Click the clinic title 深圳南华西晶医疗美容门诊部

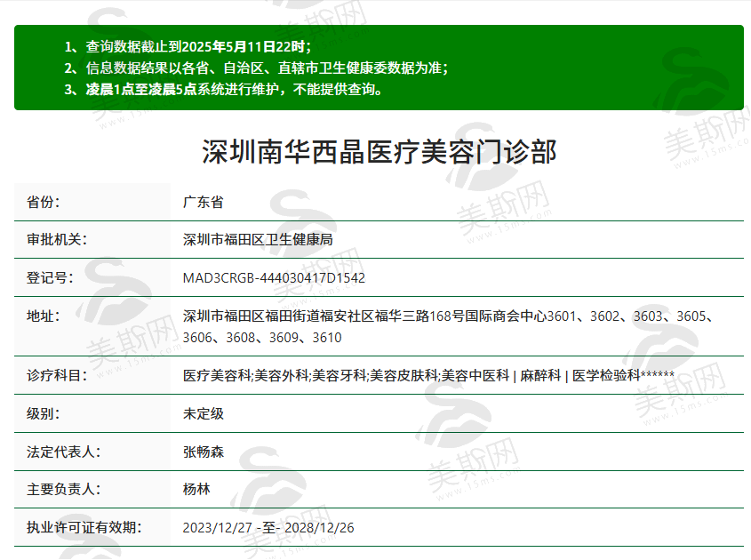click(379, 152)
